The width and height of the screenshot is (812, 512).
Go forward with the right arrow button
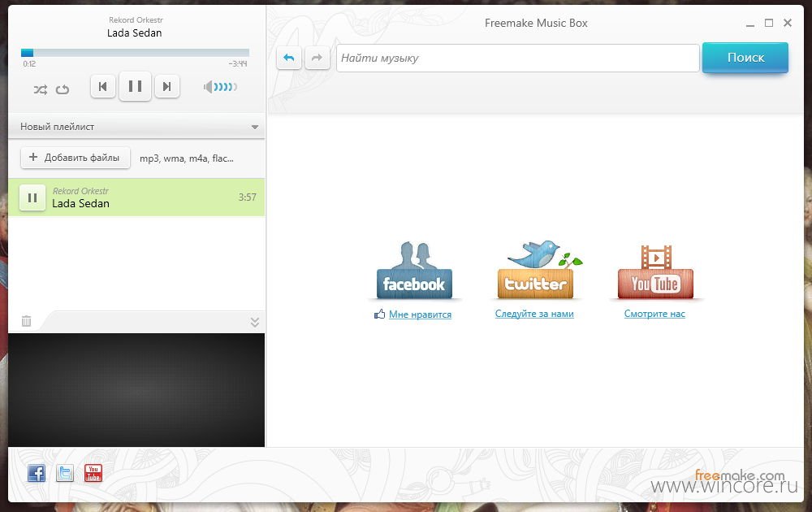(317, 58)
